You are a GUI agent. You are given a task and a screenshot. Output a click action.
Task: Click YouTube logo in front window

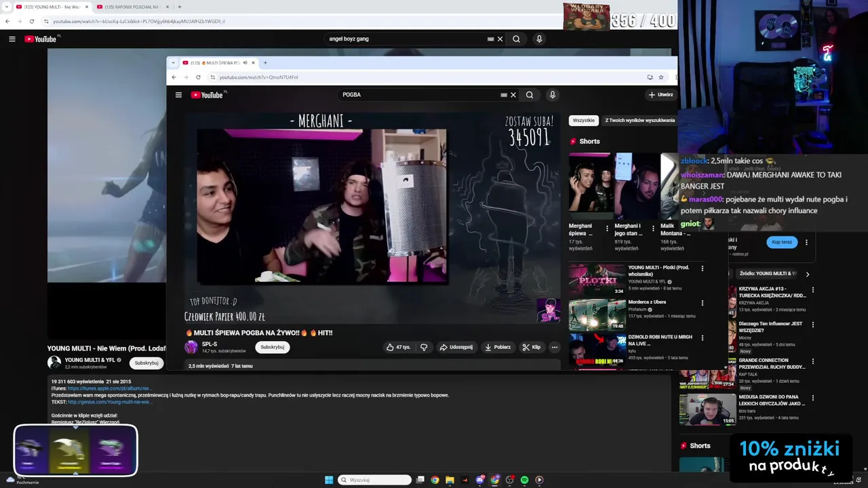click(207, 95)
